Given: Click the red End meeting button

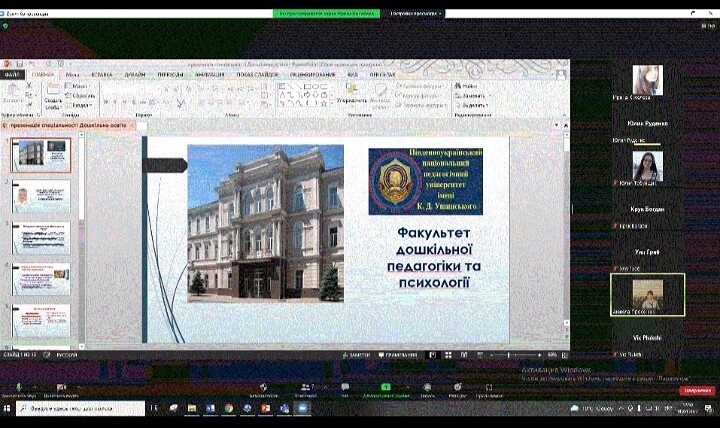Looking at the screenshot, I should coord(697,391).
